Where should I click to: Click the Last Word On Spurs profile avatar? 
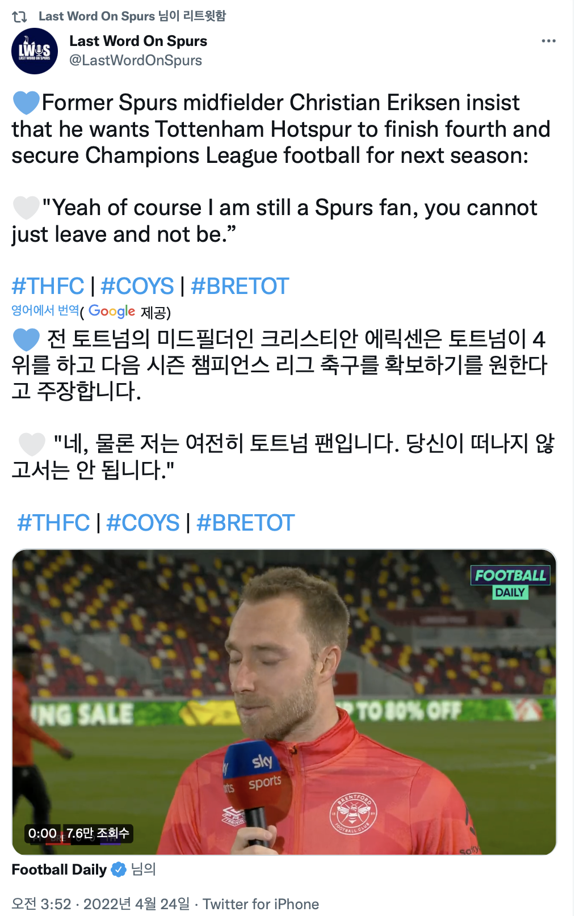[x=35, y=51]
